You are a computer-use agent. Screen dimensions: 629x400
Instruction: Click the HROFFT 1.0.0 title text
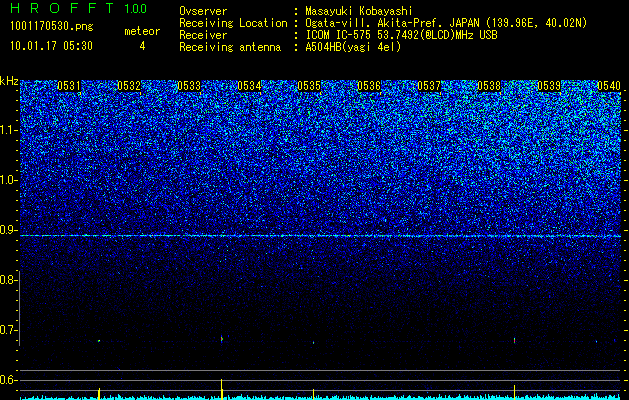(x=79, y=8)
